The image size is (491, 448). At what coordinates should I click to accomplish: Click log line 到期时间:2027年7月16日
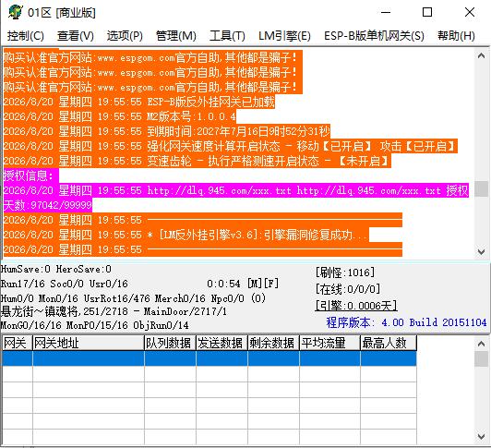coord(166,131)
